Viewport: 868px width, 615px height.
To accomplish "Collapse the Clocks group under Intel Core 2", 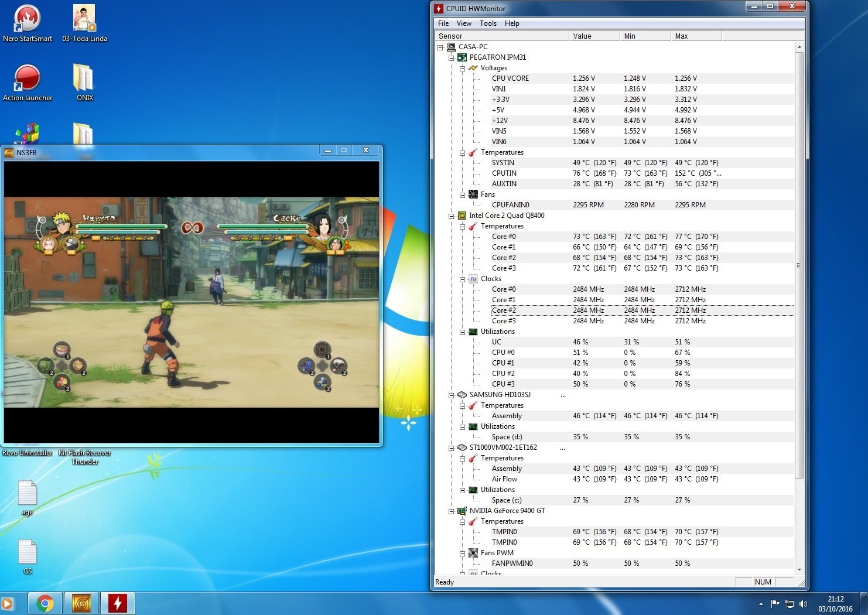I will click(462, 279).
